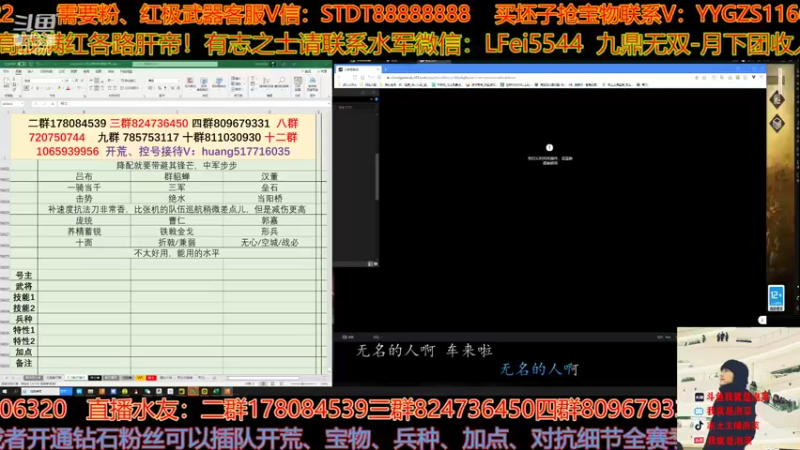Click the cell styles icon in Excel

click(x=219, y=83)
